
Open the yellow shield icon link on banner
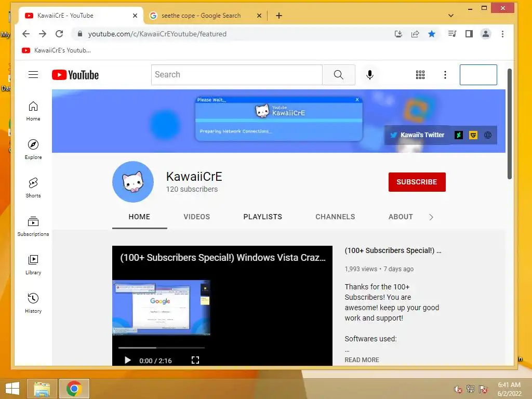pyautogui.click(x=473, y=135)
